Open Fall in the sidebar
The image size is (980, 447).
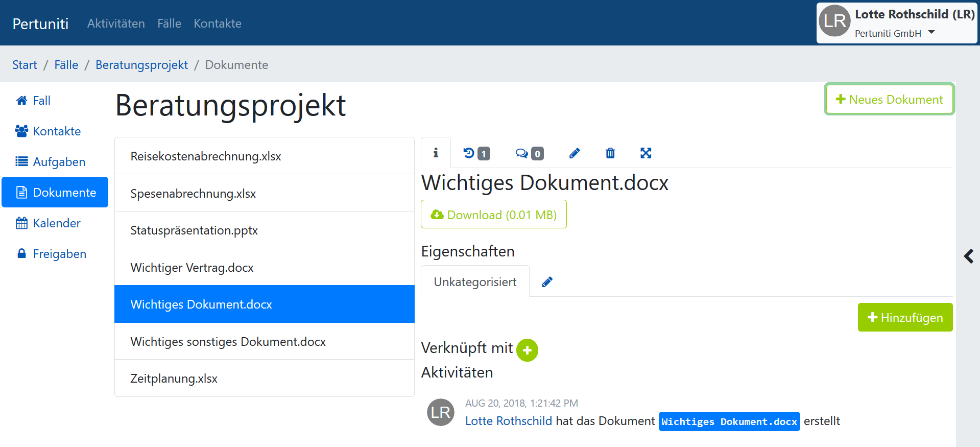(55, 101)
